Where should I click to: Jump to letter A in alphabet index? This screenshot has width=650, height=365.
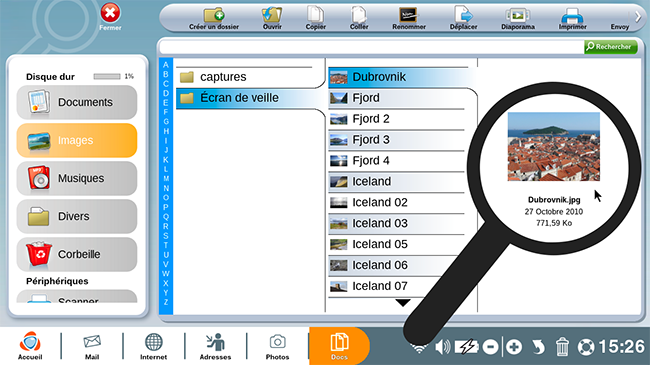coord(166,65)
